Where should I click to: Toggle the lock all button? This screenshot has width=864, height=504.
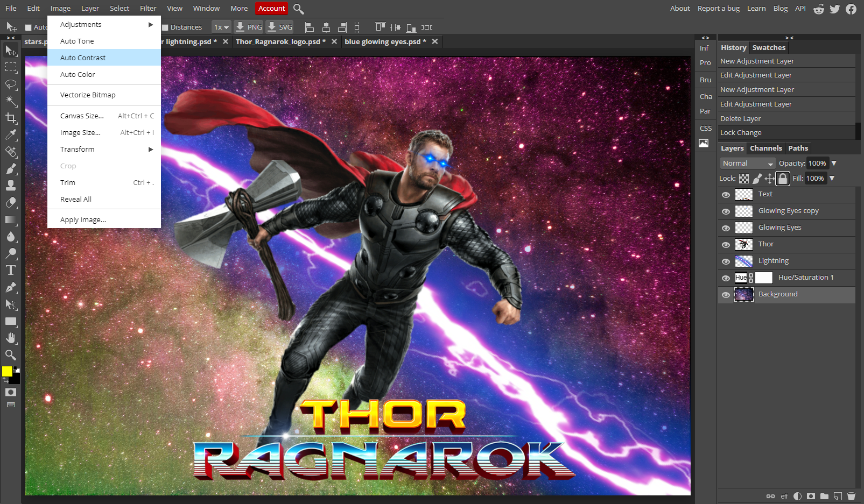coord(783,179)
